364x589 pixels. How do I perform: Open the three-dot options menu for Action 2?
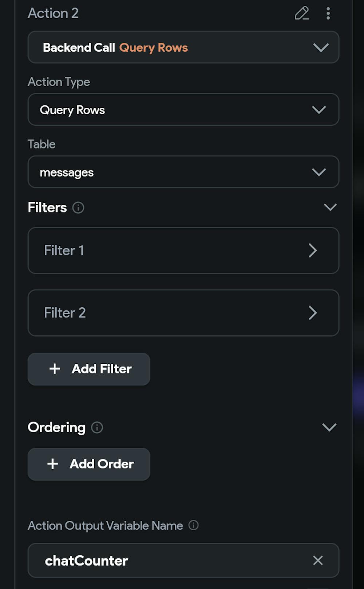[x=328, y=13]
